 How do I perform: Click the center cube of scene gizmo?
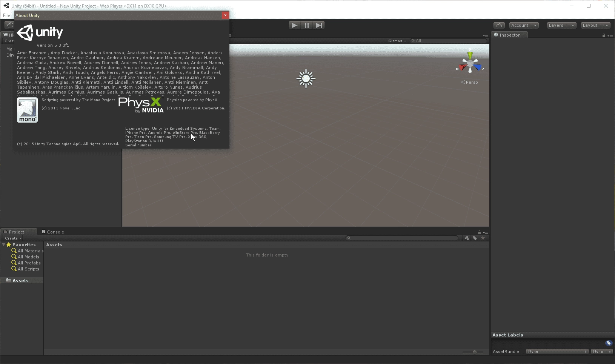470,64
